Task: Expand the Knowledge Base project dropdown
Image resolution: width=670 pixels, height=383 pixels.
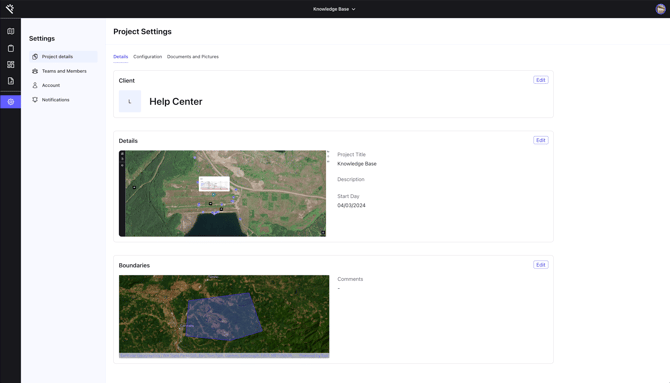Action: click(x=334, y=9)
